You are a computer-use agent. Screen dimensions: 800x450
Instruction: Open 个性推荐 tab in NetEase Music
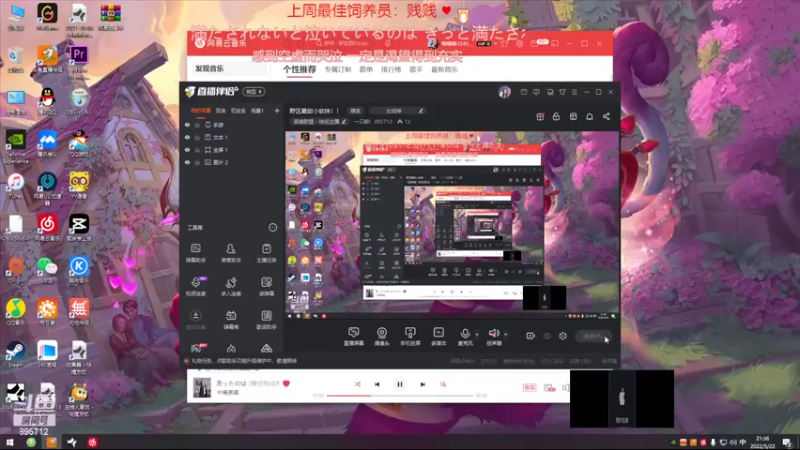(x=299, y=69)
